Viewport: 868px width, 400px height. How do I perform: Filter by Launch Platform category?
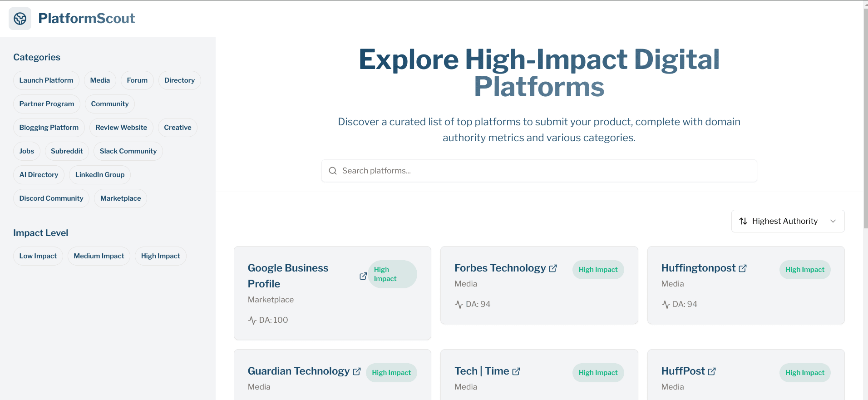click(x=46, y=80)
